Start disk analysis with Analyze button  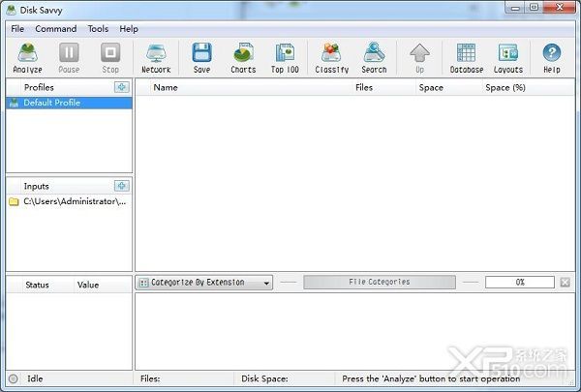[27, 58]
